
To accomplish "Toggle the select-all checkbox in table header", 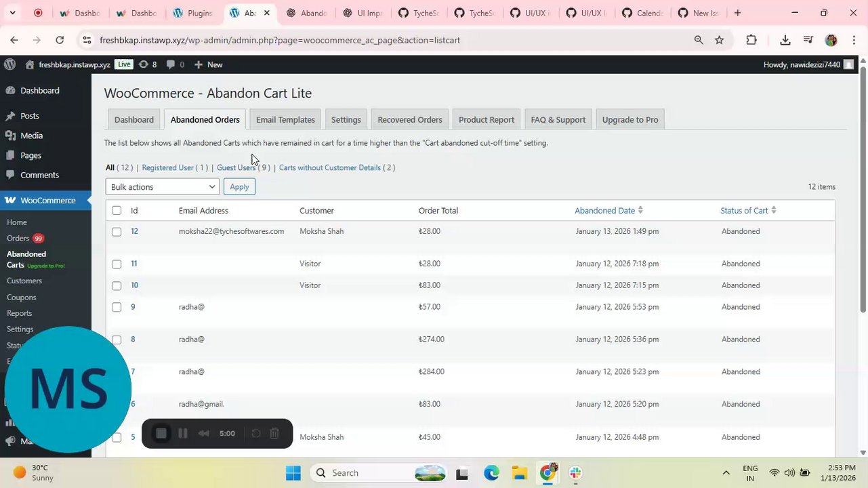I will point(117,211).
